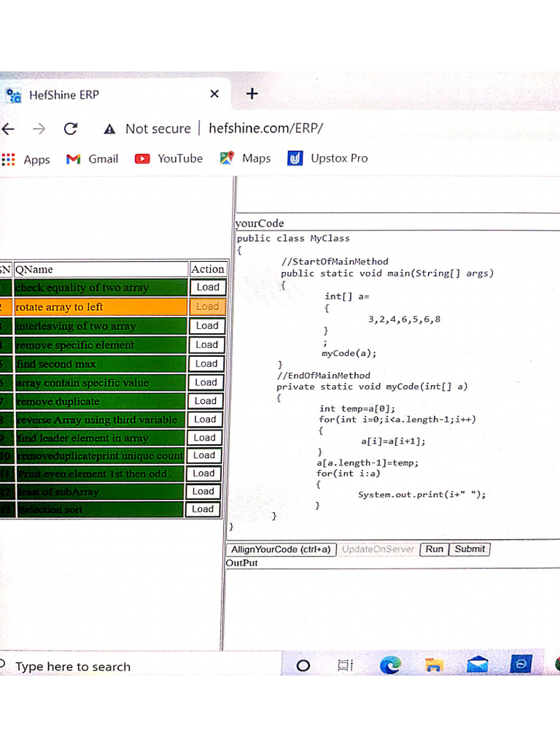Open the Mail app in the taskbar

click(x=478, y=665)
